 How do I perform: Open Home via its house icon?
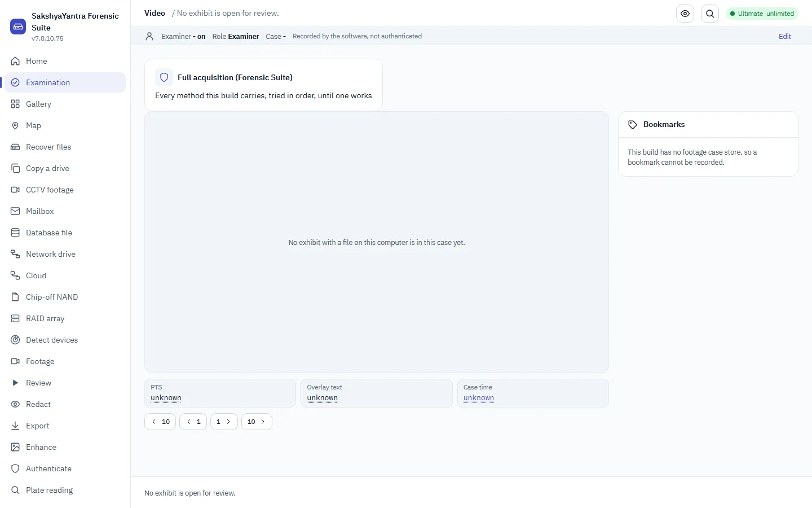click(x=15, y=61)
